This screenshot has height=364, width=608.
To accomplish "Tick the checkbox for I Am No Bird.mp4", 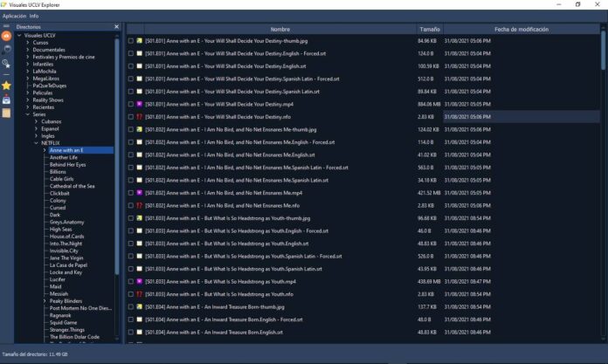I will (x=131, y=192).
